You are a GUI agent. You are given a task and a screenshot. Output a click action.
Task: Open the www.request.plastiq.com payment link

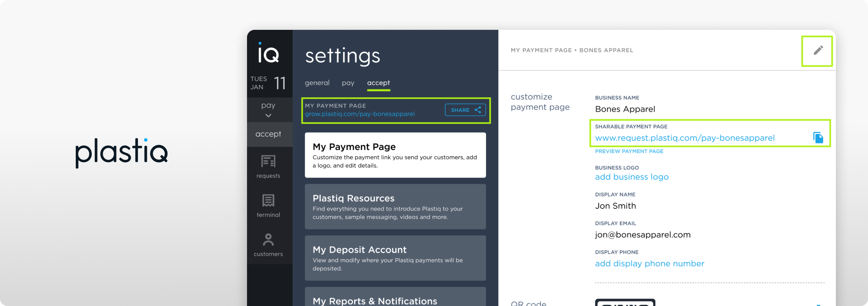[x=685, y=138]
